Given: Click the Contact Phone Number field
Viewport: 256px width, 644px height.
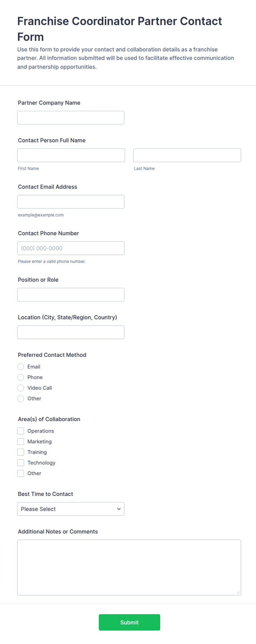Looking at the screenshot, I should click(71, 248).
